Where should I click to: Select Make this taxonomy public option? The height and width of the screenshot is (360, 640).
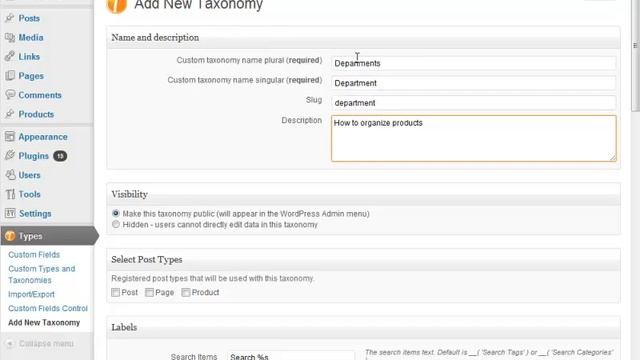tap(116, 213)
